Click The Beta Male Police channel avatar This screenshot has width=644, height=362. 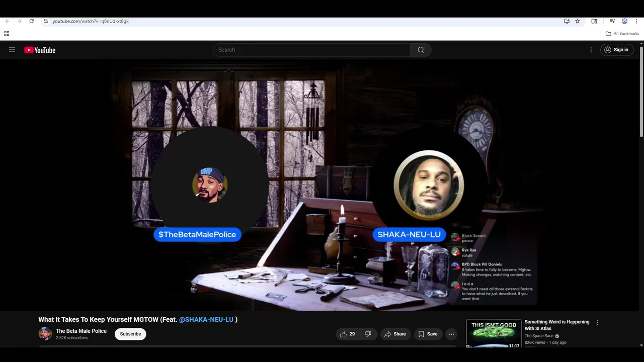(x=45, y=334)
